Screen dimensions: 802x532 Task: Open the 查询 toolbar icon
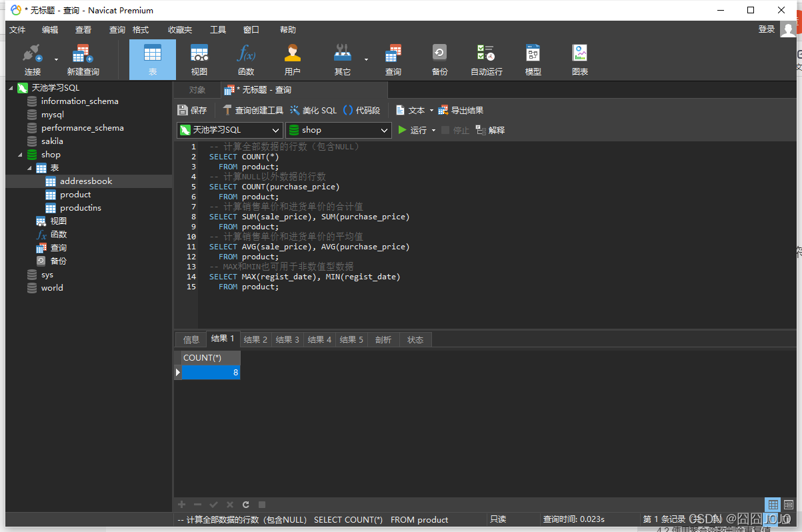point(393,59)
